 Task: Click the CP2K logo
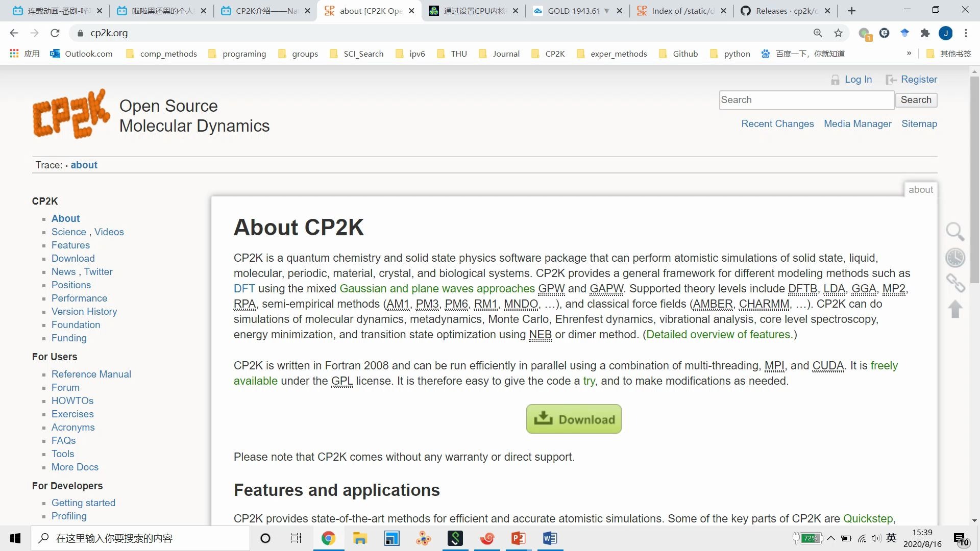point(71,113)
